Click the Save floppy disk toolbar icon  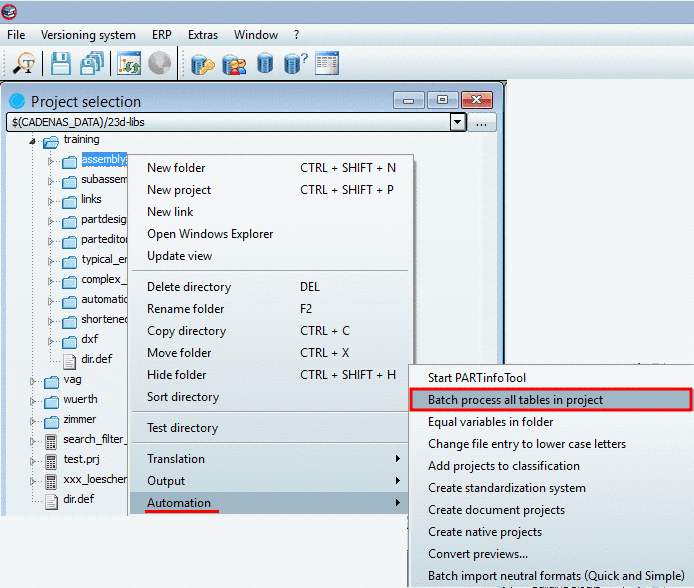(x=61, y=63)
